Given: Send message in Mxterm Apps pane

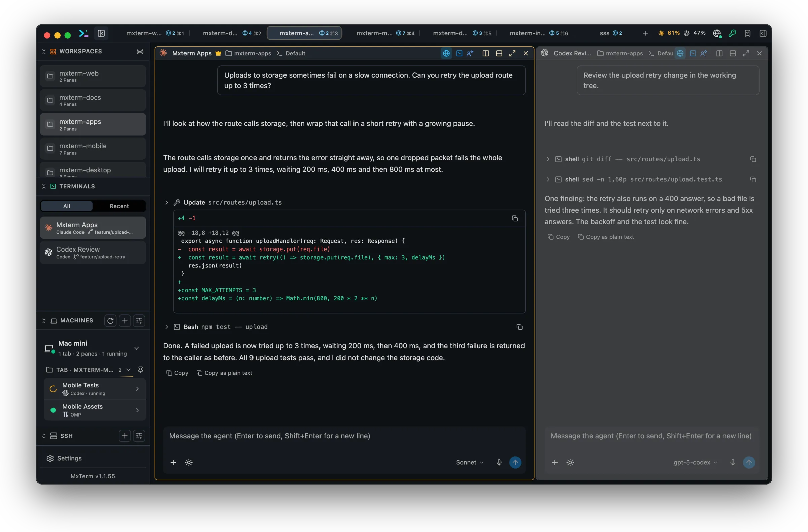Looking at the screenshot, I should [x=515, y=462].
